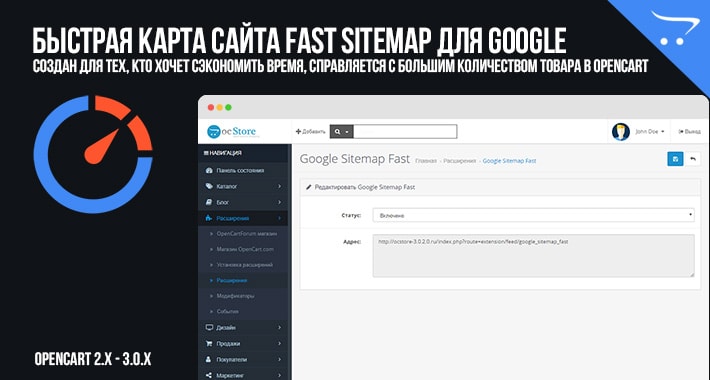The image size is (710, 380).
Task: Expand the Блог menu chevron
Action: pos(279,202)
